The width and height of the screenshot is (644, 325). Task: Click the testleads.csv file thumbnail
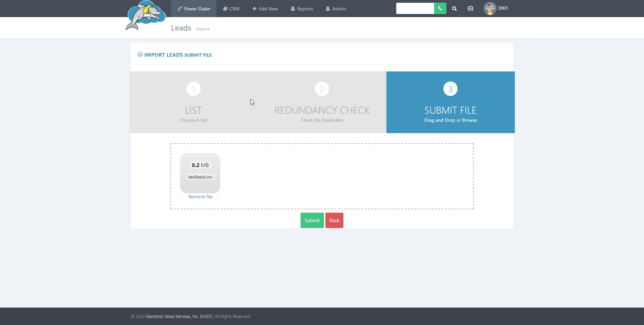tap(200, 173)
